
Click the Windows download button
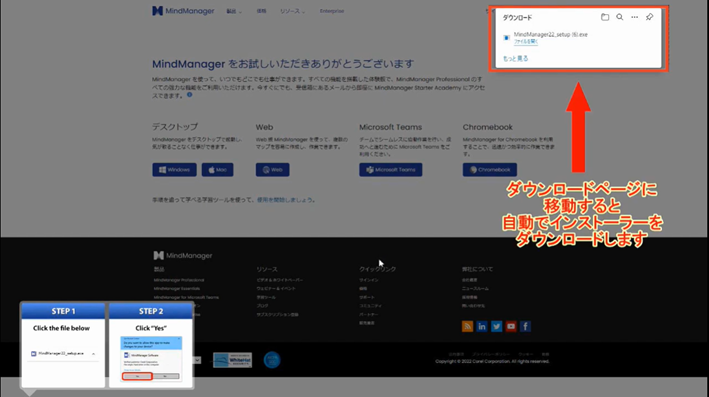pyautogui.click(x=174, y=170)
